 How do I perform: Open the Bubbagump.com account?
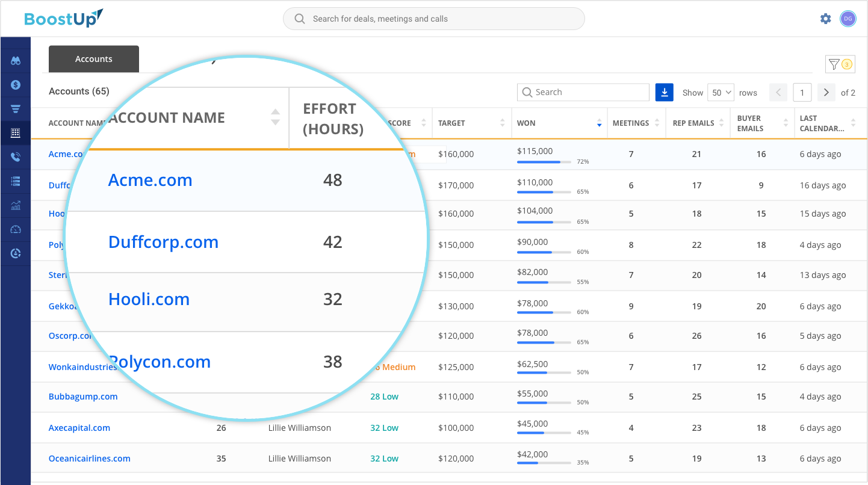pos(83,397)
